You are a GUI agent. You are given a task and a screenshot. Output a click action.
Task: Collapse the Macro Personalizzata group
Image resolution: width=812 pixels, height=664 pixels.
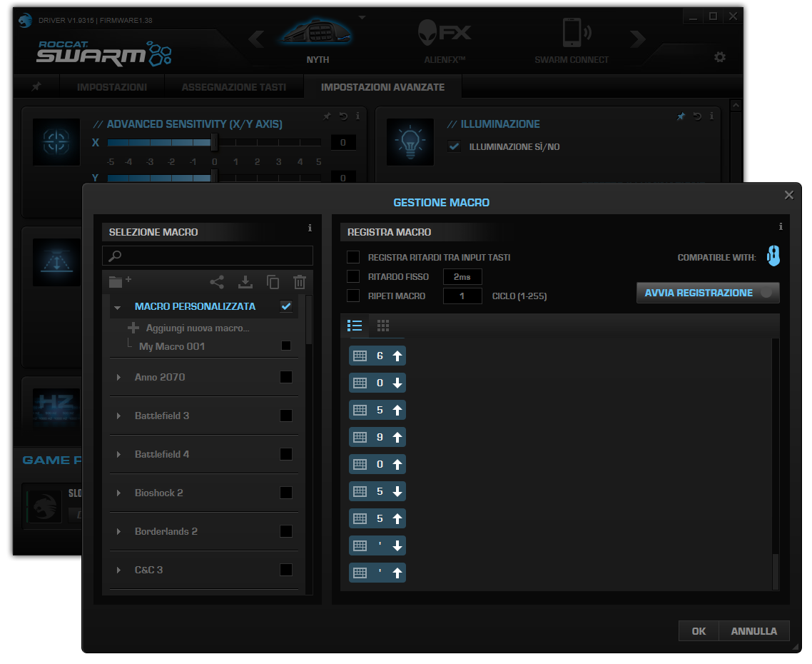pos(118,308)
